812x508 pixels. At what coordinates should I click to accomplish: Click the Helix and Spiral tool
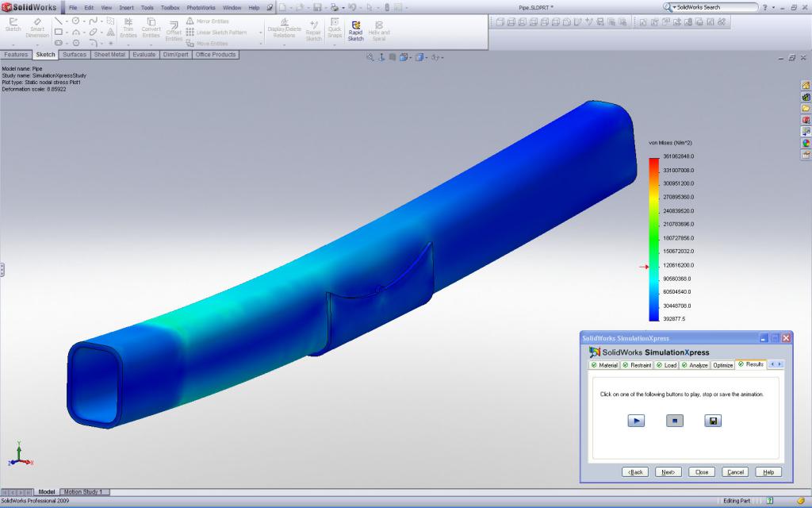pos(378,31)
